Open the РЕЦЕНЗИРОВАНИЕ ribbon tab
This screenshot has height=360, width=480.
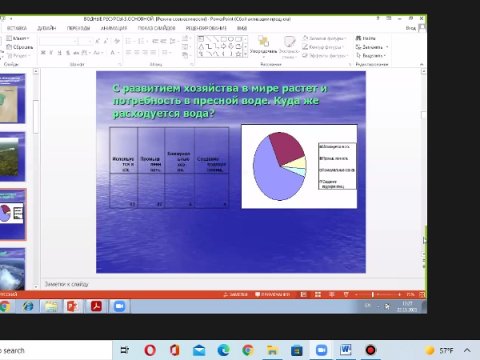(206, 28)
